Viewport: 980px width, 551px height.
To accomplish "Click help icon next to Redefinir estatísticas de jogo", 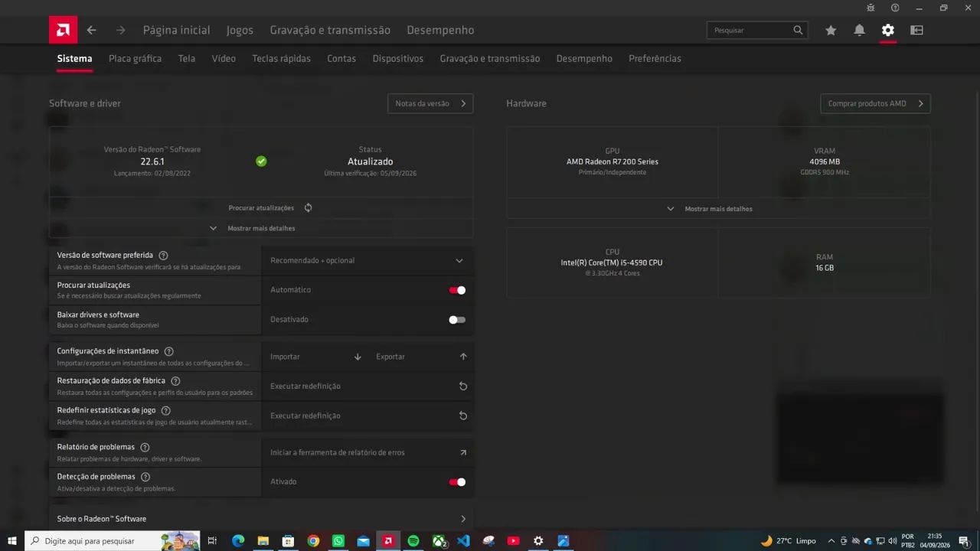I will [165, 410].
